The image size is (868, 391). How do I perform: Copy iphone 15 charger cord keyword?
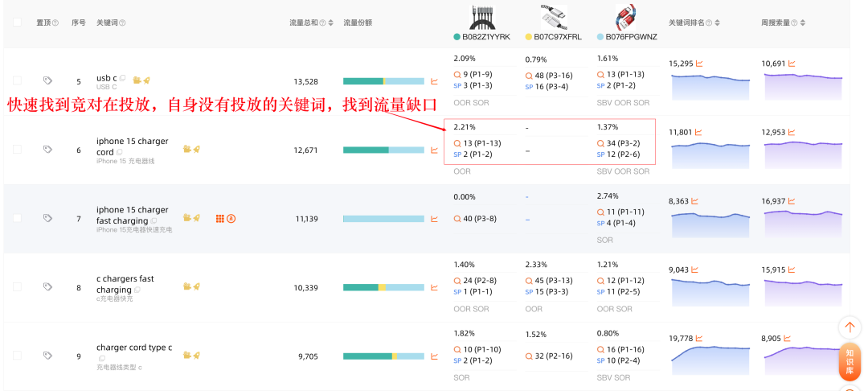[120, 152]
